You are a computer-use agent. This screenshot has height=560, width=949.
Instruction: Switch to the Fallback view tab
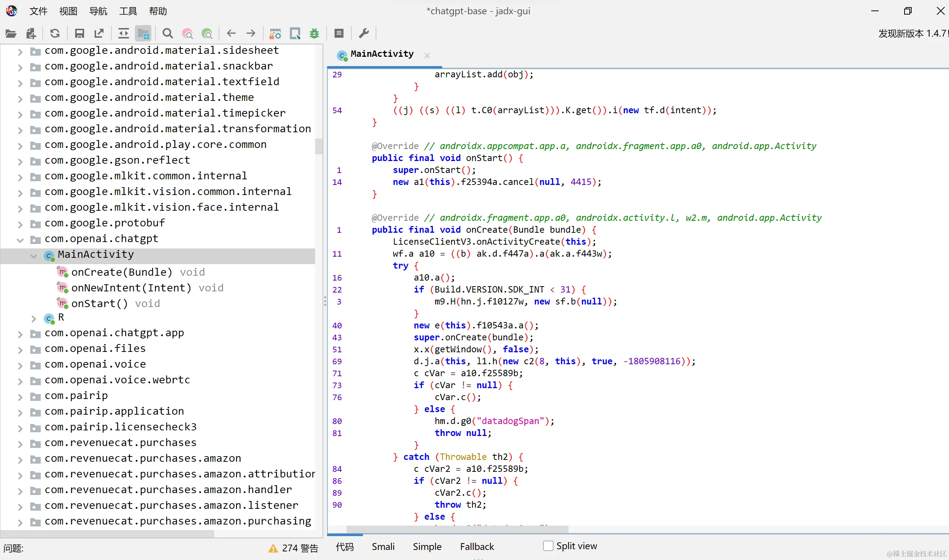click(x=477, y=547)
